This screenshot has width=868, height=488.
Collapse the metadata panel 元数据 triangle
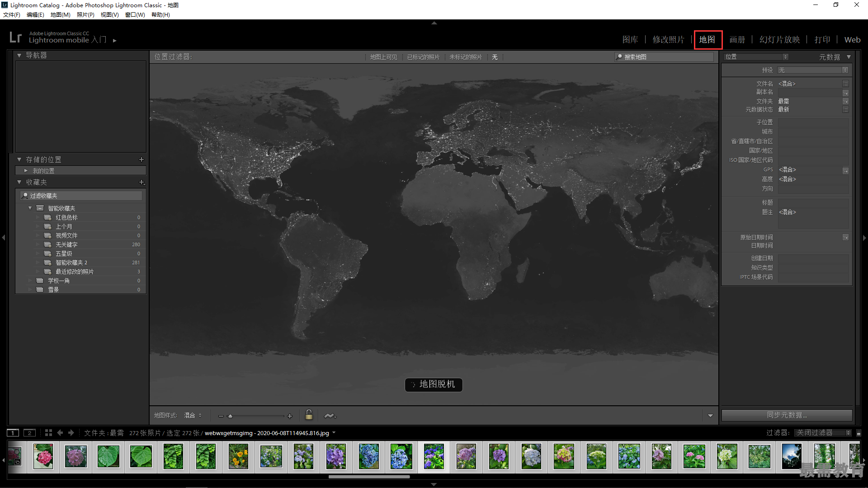pos(849,57)
